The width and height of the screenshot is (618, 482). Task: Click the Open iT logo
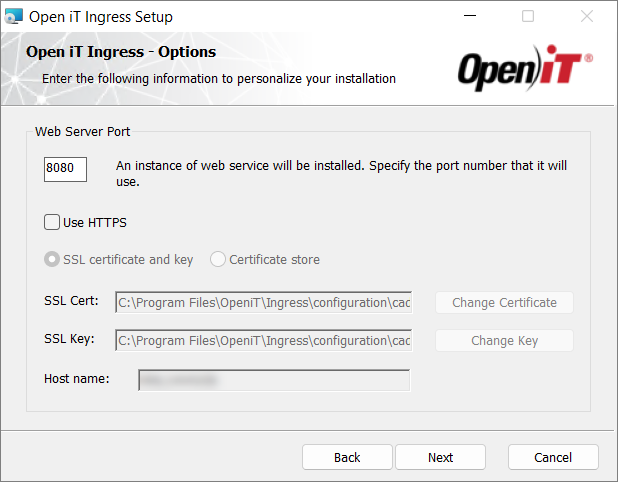tap(525, 68)
